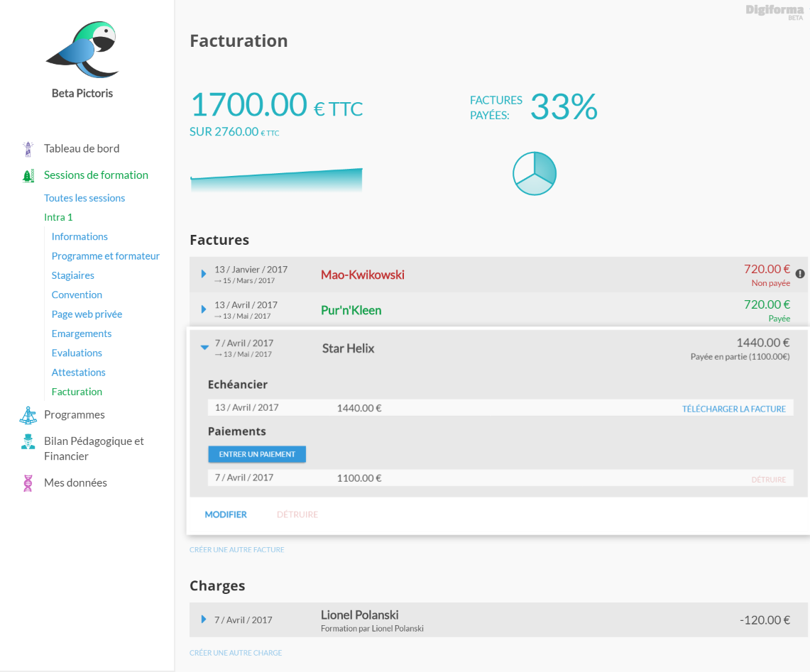
Task: Open the Programmes menu
Action: [x=75, y=415]
